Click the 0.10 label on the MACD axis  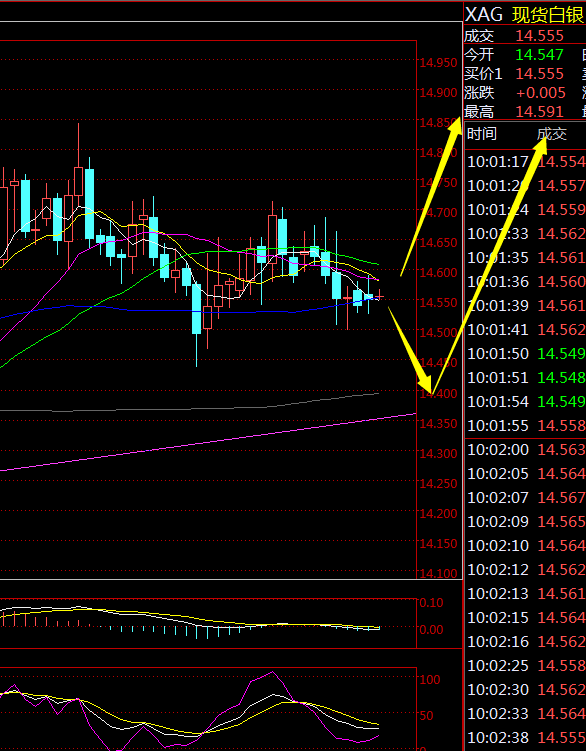tap(431, 603)
